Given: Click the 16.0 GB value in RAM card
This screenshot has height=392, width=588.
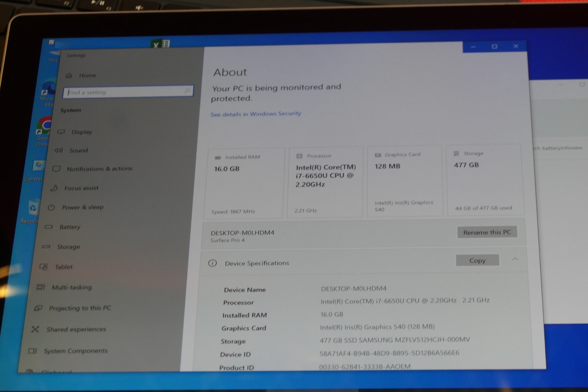Looking at the screenshot, I should pos(227,169).
